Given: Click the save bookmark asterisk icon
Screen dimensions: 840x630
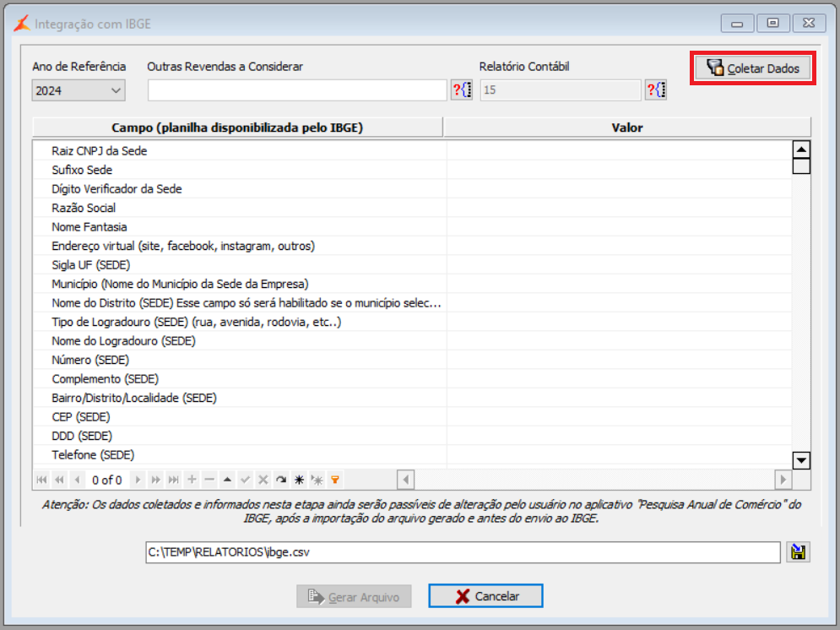Looking at the screenshot, I should tap(299, 480).
